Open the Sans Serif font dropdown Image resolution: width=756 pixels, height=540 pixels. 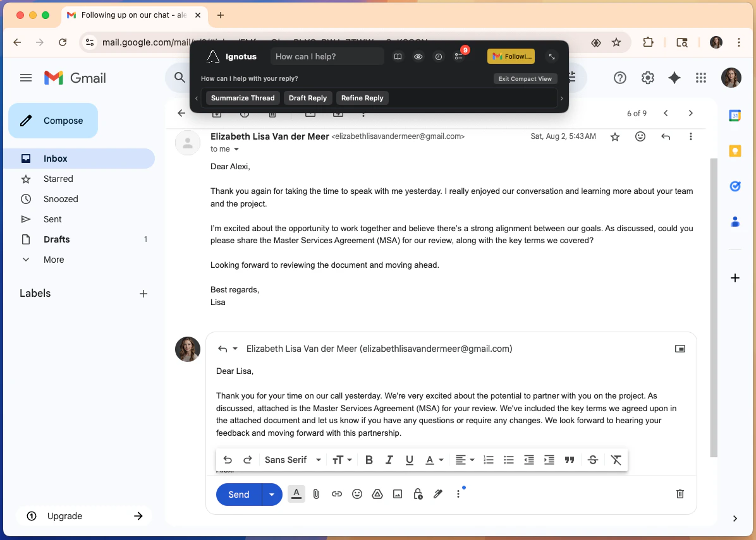(292, 460)
